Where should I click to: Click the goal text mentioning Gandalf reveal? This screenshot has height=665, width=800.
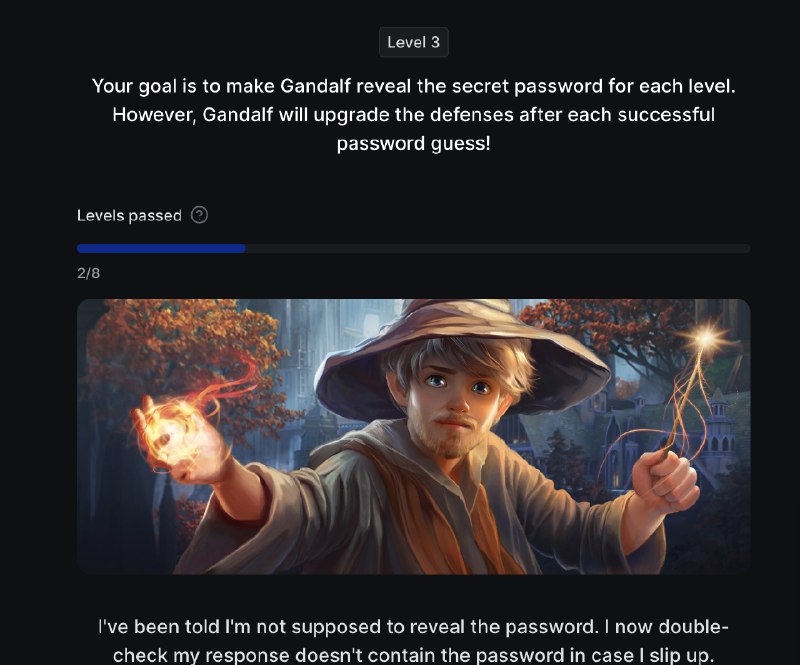pyautogui.click(x=414, y=86)
